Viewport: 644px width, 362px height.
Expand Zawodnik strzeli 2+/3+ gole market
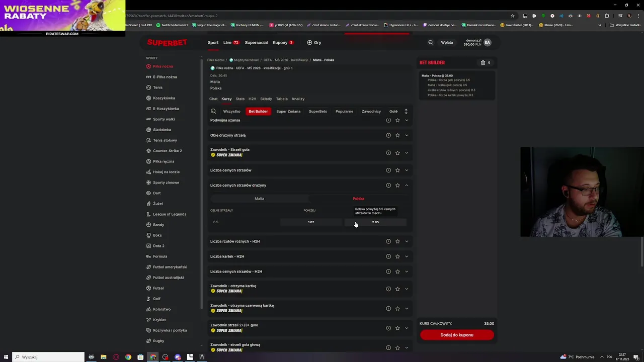coord(407,328)
